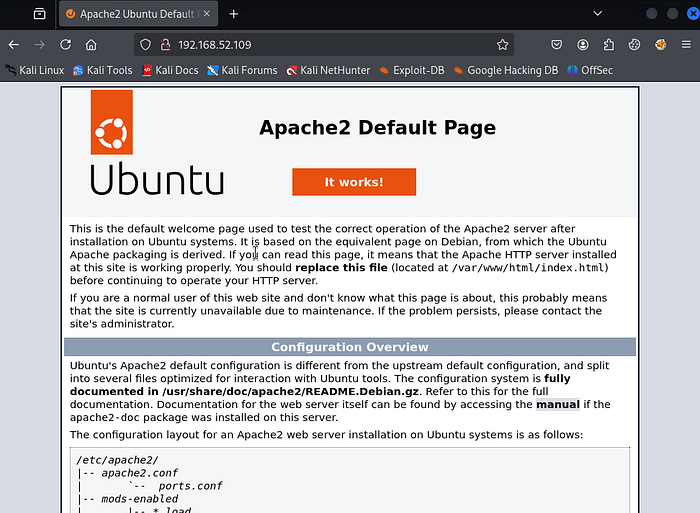This screenshot has height=513, width=700.
Task: Open the Kali Forums bookmark
Action: [x=242, y=71]
